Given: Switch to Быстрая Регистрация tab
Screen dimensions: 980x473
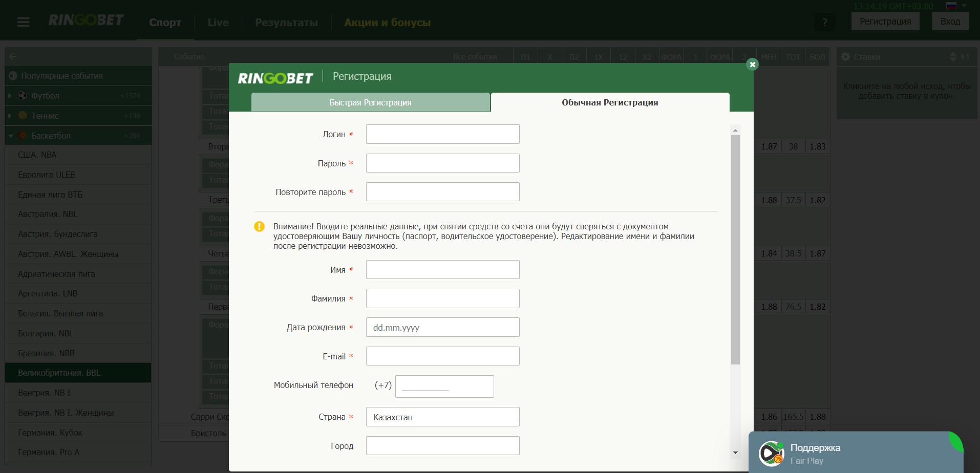Looking at the screenshot, I should (371, 102).
